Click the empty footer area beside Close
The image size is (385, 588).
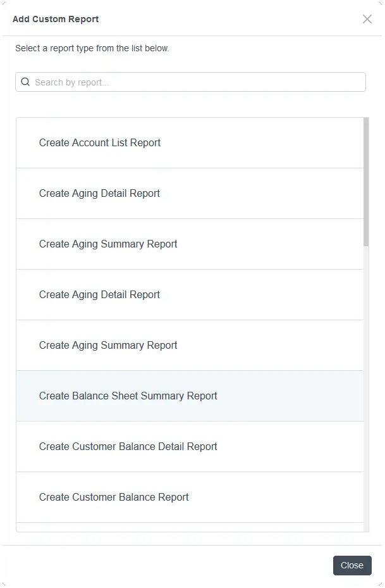(171, 565)
